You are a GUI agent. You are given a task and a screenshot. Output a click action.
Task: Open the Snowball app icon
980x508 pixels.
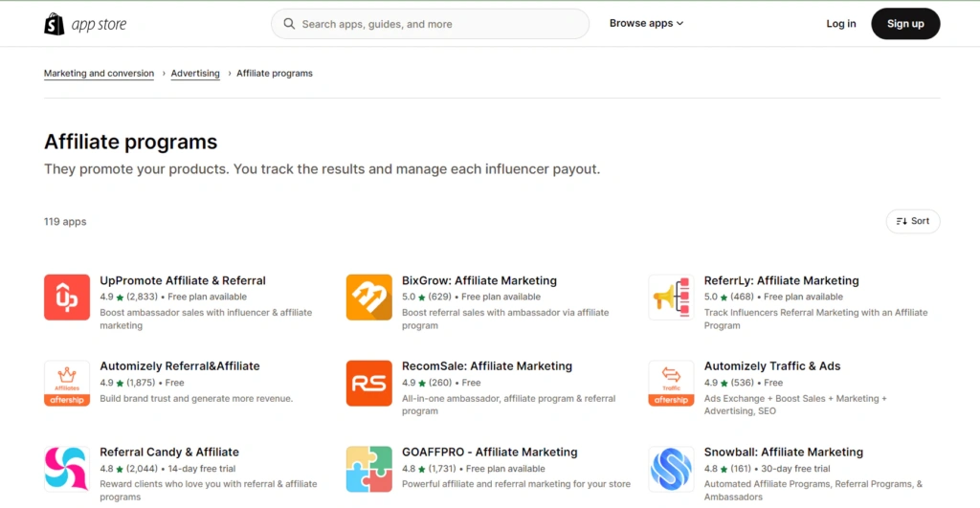671,469
